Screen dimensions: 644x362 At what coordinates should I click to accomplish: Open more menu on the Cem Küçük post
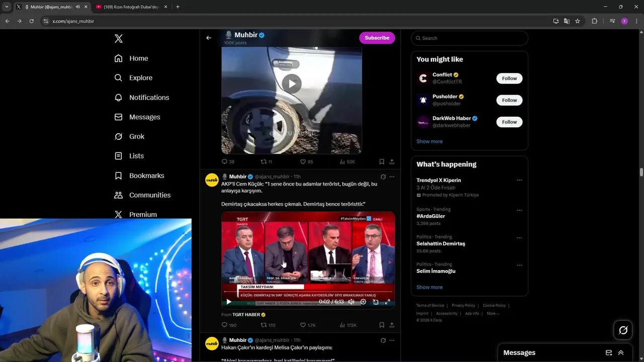pyautogui.click(x=392, y=176)
